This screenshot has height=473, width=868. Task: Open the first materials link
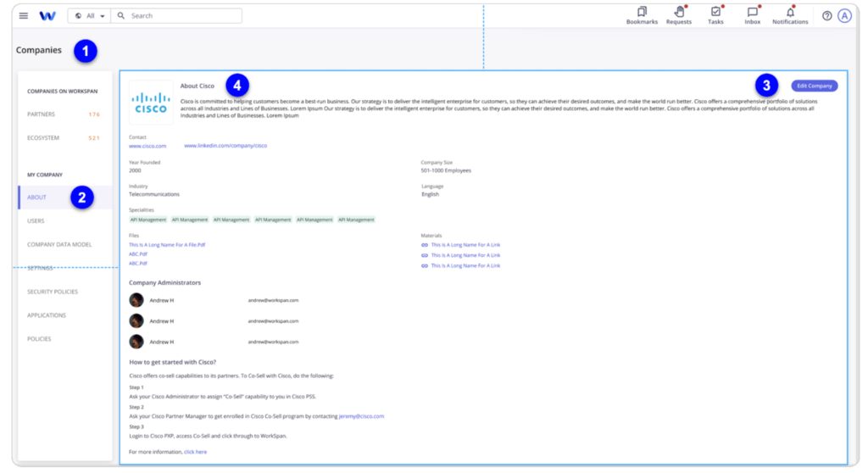(465, 245)
